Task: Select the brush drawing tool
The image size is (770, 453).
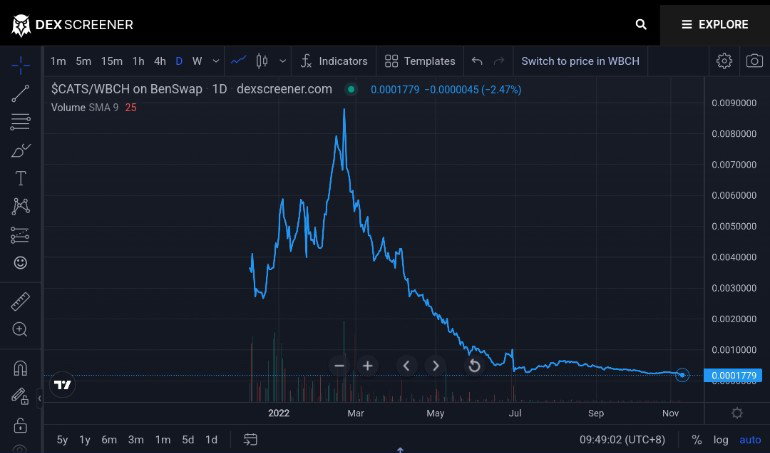Action: (x=20, y=150)
